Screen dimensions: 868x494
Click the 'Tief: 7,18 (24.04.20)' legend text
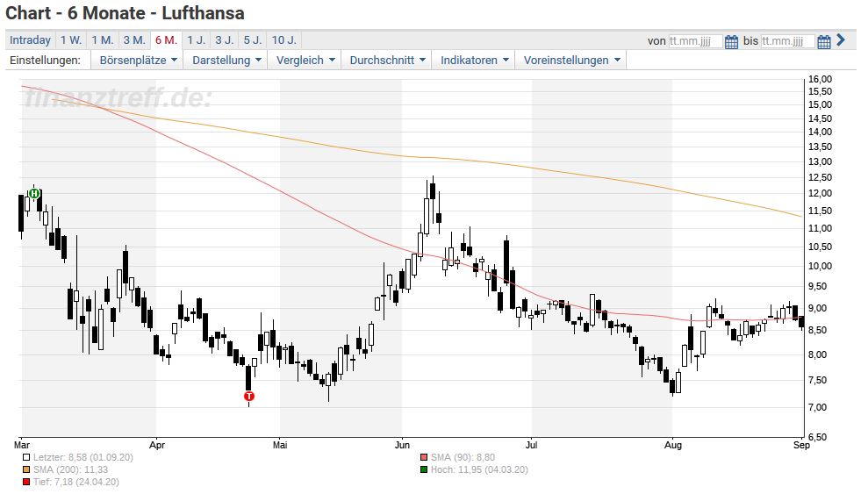click(x=75, y=482)
